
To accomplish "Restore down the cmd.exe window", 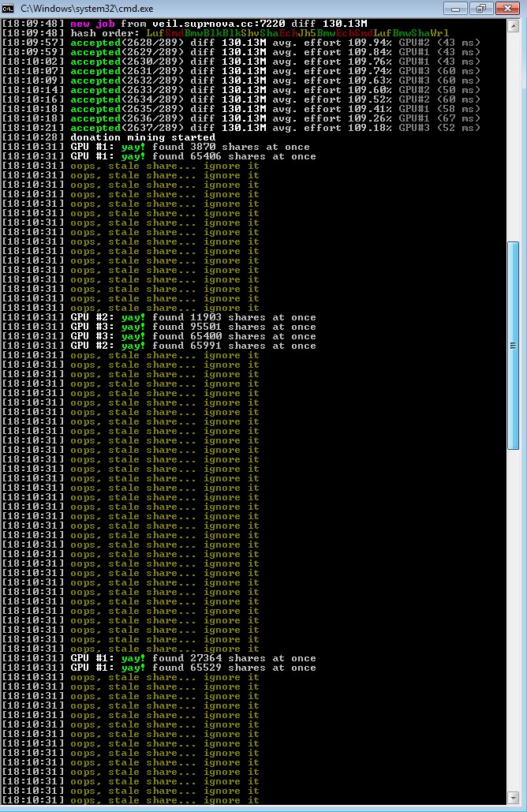I will coord(481,8).
